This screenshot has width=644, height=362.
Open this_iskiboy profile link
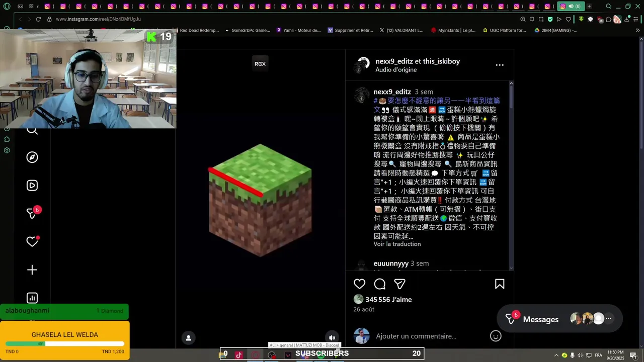point(441,61)
